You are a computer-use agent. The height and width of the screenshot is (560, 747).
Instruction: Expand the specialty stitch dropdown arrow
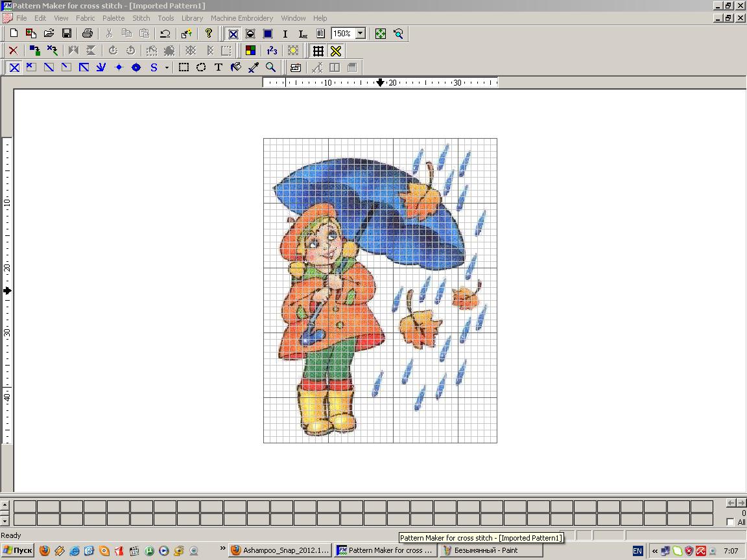point(167,67)
